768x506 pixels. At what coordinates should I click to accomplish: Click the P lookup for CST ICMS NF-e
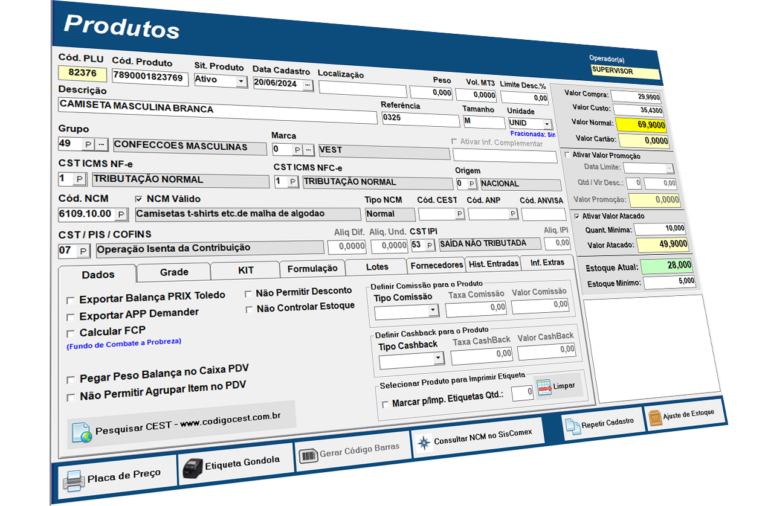[x=80, y=179]
